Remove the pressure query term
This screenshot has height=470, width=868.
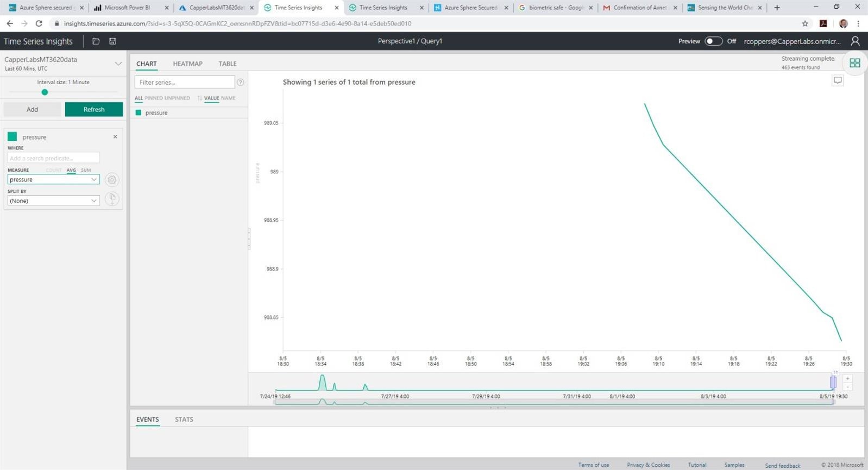(x=115, y=137)
